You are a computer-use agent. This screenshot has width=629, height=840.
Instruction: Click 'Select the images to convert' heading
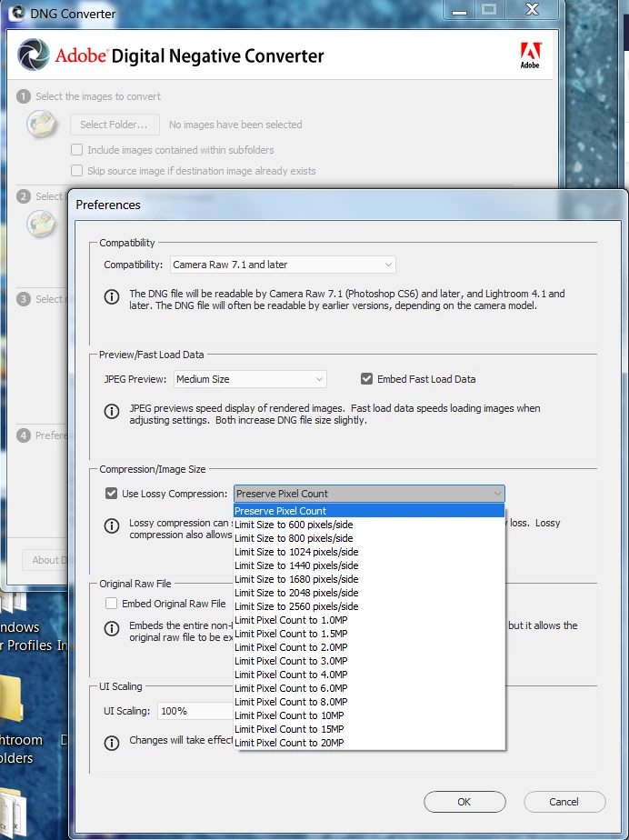[x=98, y=96]
